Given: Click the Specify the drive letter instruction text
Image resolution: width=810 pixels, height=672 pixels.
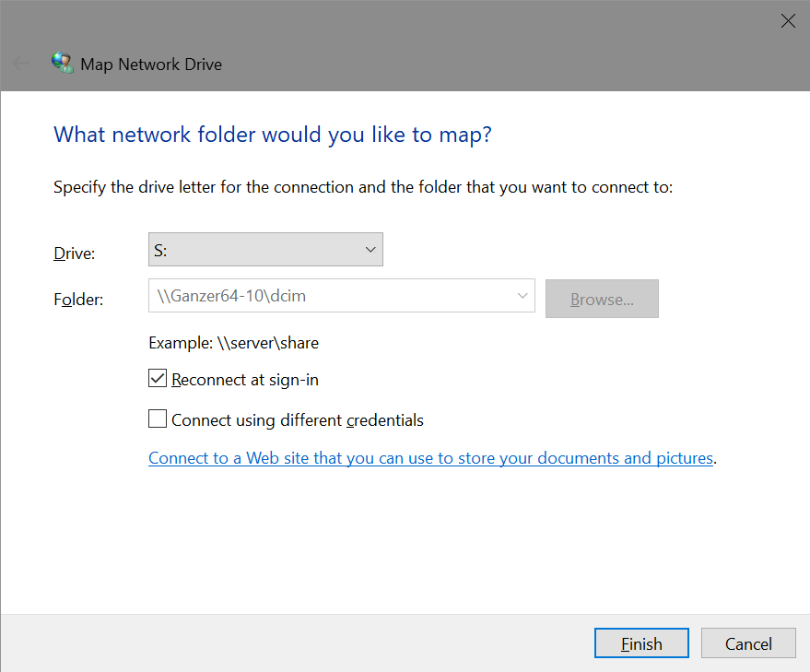Looking at the screenshot, I should 363,188.
